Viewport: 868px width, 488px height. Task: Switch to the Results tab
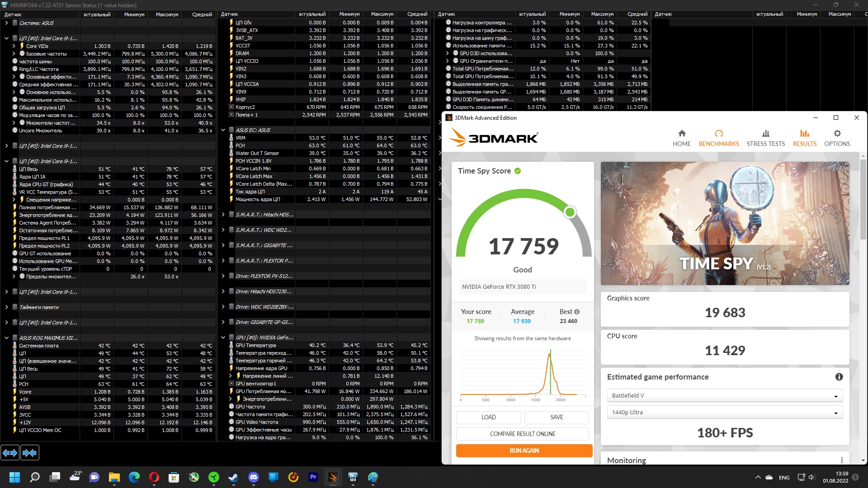804,138
